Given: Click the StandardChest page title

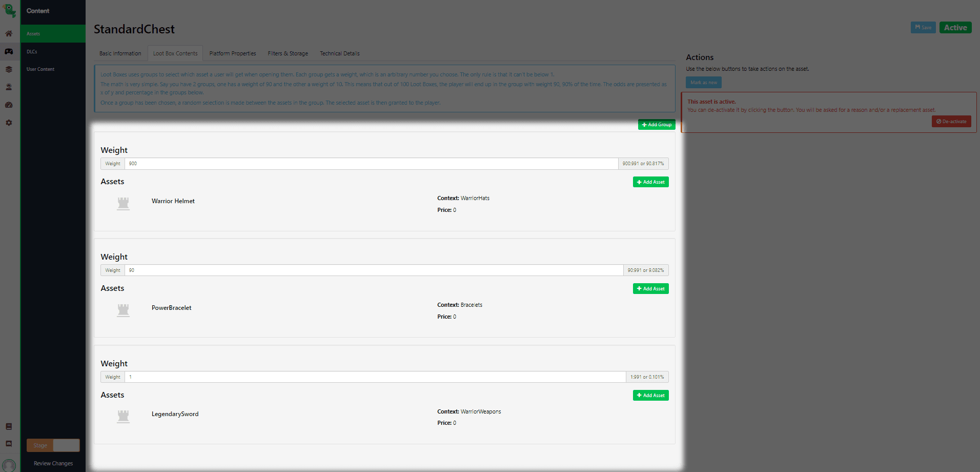Looking at the screenshot, I should pos(134,29).
